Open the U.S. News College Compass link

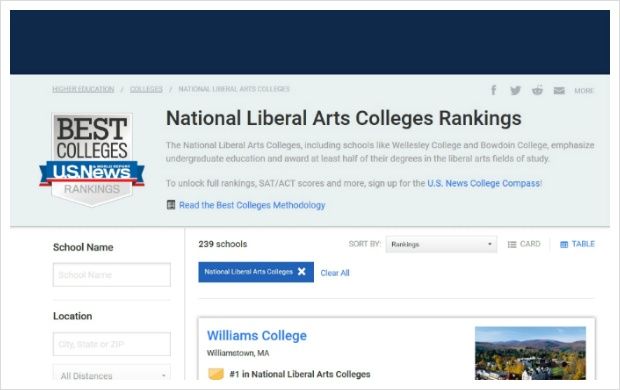point(484,184)
